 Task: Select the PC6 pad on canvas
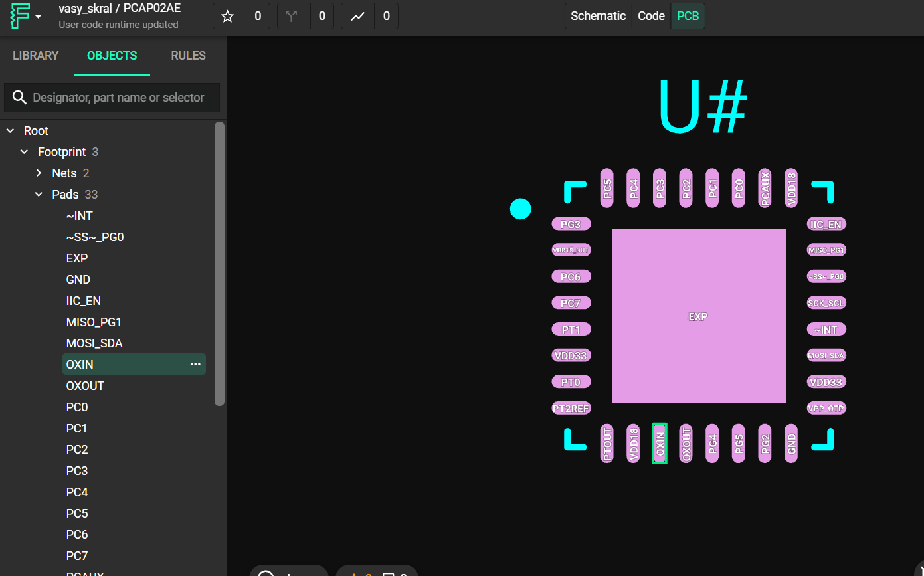(571, 276)
